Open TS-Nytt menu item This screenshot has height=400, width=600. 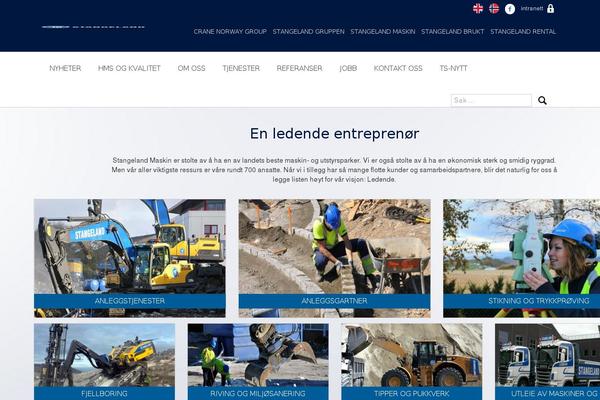(453, 68)
